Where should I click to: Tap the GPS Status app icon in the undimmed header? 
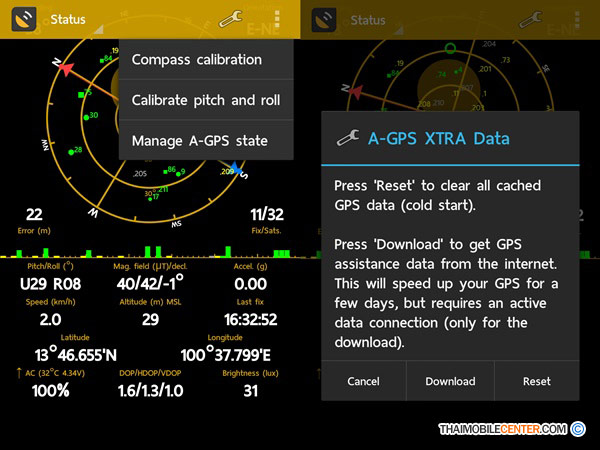(x=22, y=19)
